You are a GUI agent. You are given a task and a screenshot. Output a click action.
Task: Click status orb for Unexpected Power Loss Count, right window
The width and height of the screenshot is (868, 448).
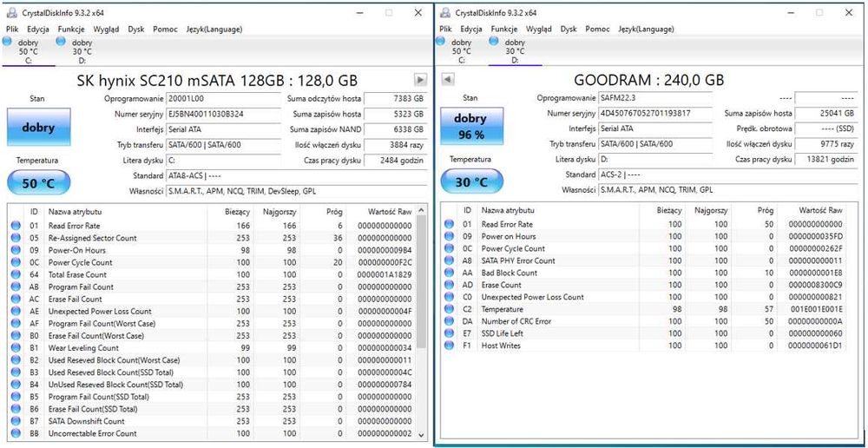click(x=449, y=297)
